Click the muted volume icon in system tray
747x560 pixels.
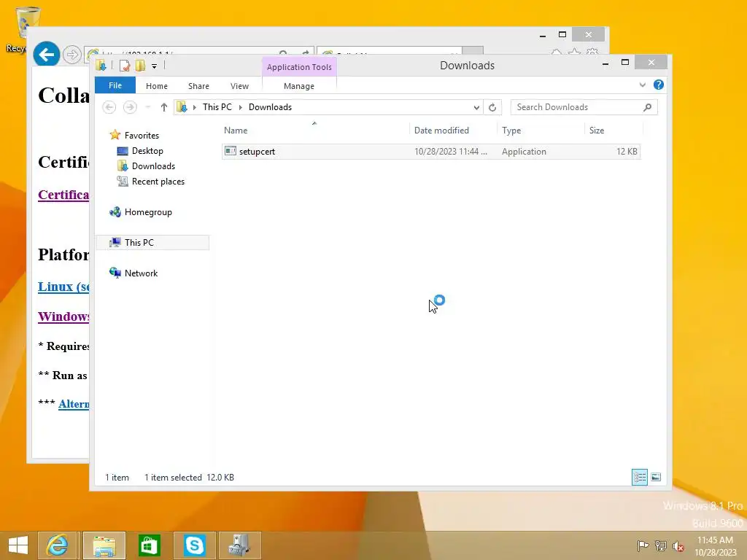[678, 546]
